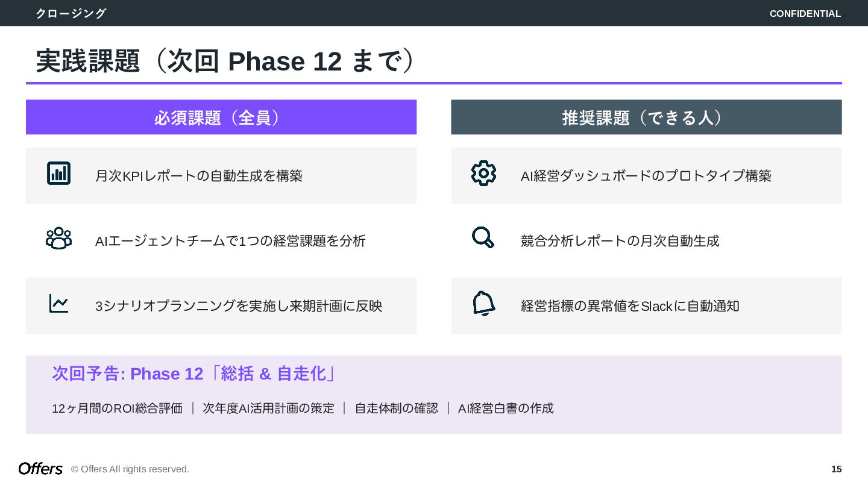
Task: Click the Offers logo in footer
Action: [40, 469]
